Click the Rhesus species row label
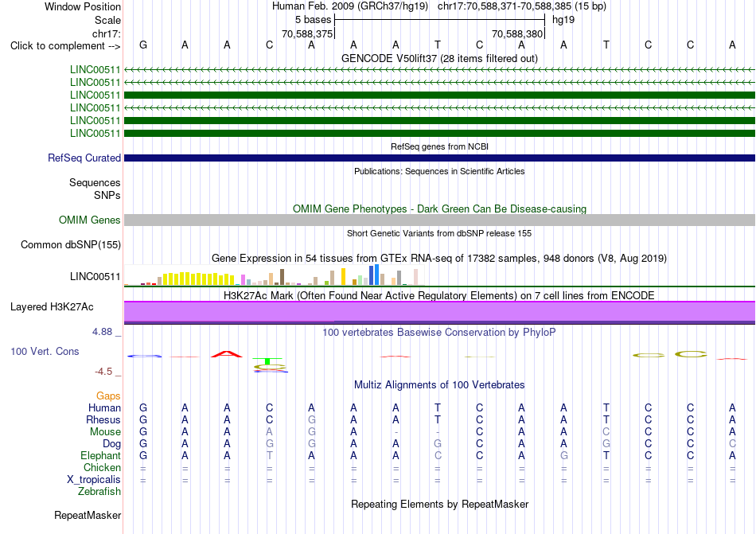The width and height of the screenshot is (756, 534). pyautogui.click(x=103, y=419)
